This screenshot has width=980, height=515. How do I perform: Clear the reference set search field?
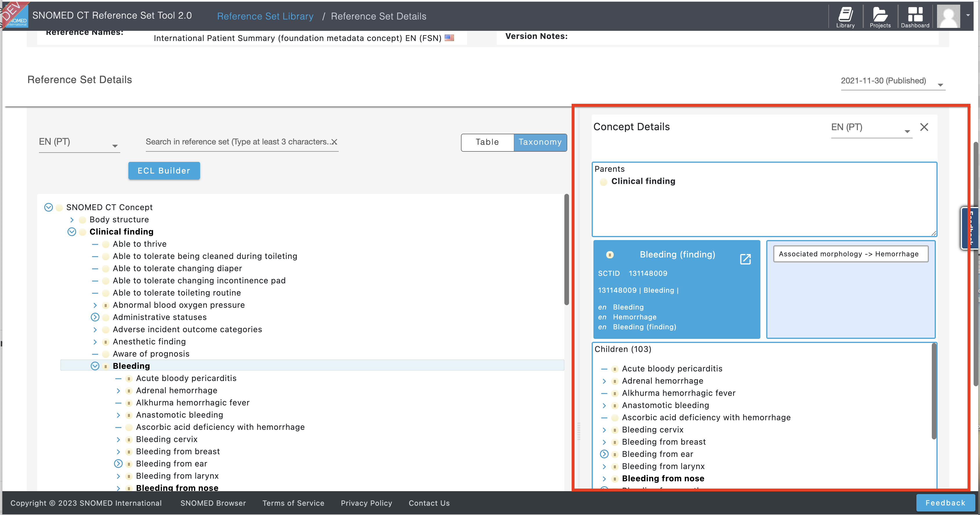tap(334, 142)
